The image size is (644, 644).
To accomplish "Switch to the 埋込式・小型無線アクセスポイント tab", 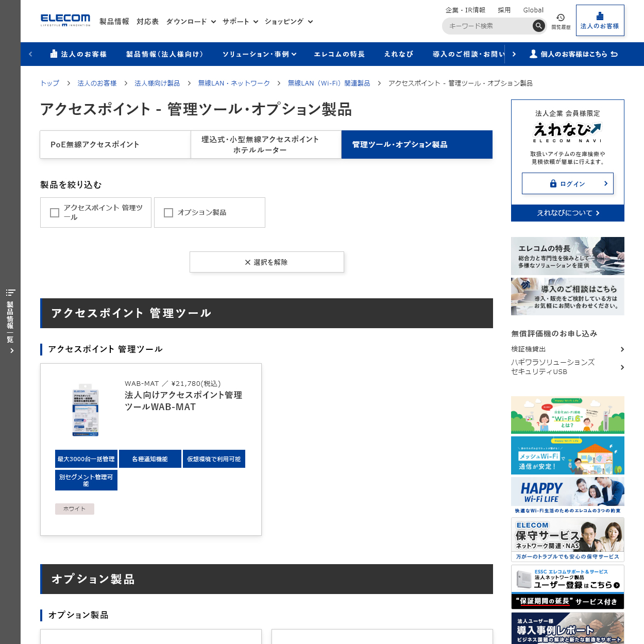I will point(266,144).
